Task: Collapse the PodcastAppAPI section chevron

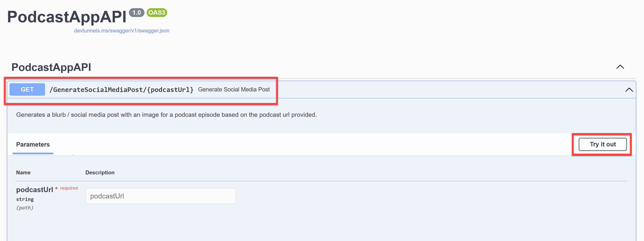Action: [x=620, y=67]
